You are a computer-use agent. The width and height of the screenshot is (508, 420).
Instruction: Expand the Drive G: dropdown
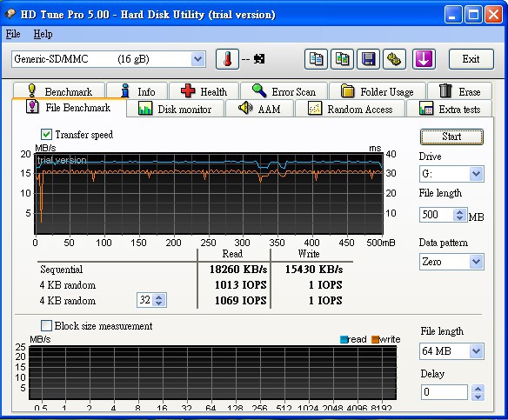477,174
